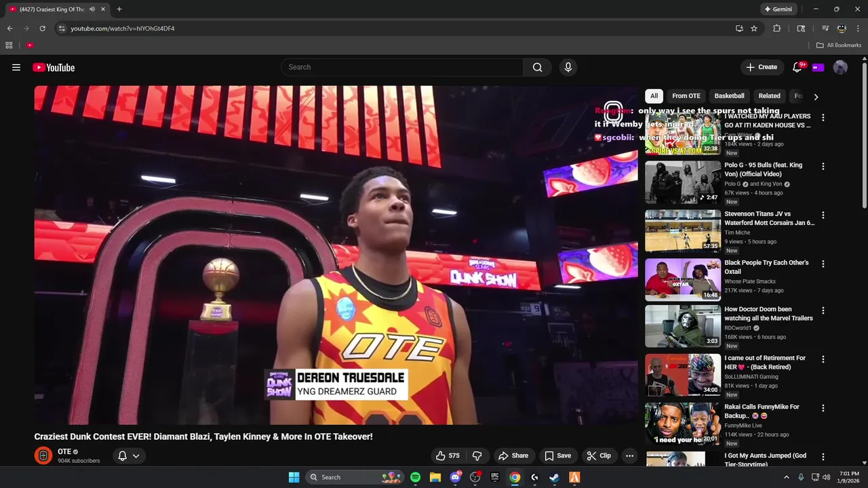The height and width of the screenshot is (488, 868).
Task: Open Chrome media controls icon
Action: (x=825, y=28)
